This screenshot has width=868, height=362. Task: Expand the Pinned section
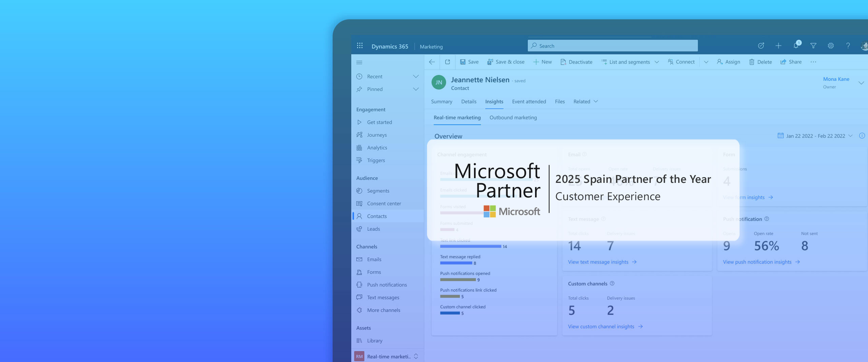pyautogui.click(x=416, y=89)
